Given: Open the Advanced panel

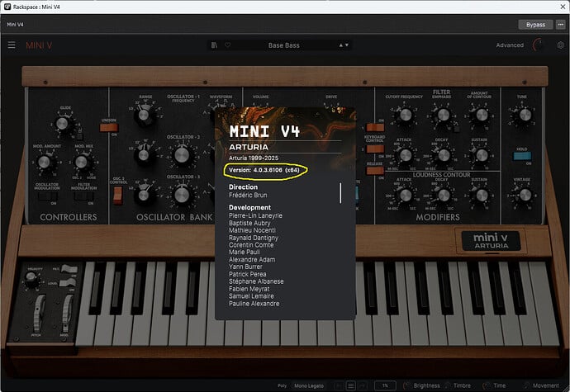Looking at the screenshot, I should (x=510, y=45).
